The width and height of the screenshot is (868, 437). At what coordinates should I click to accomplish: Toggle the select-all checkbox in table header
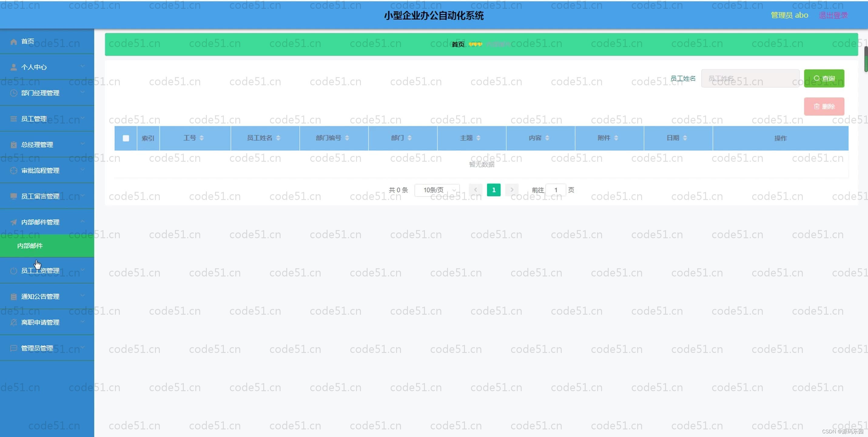(x=126, y=138)
